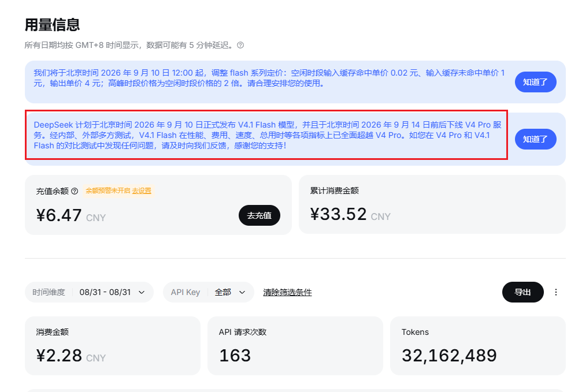Image resolution: width=582 pixels, height=392 pixels.
Task: Click the 用量信息 page heading
Action: (x=53, y=25)
